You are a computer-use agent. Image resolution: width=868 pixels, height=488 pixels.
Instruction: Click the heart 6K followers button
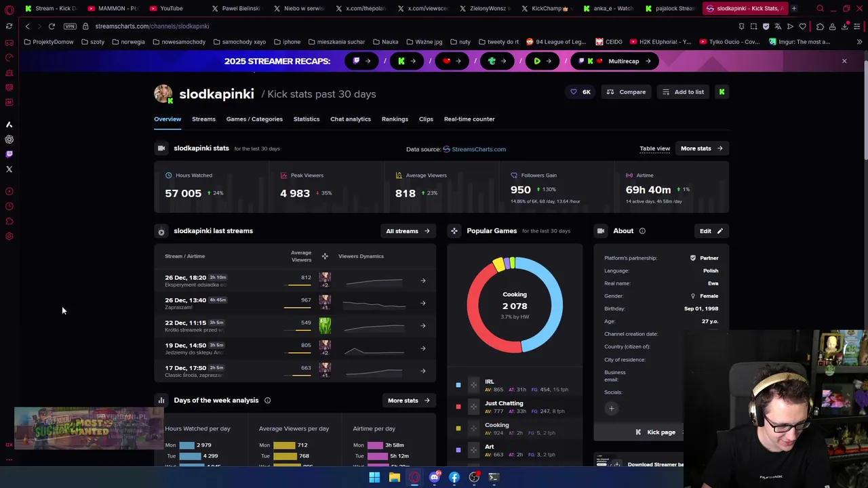(580, 92)
